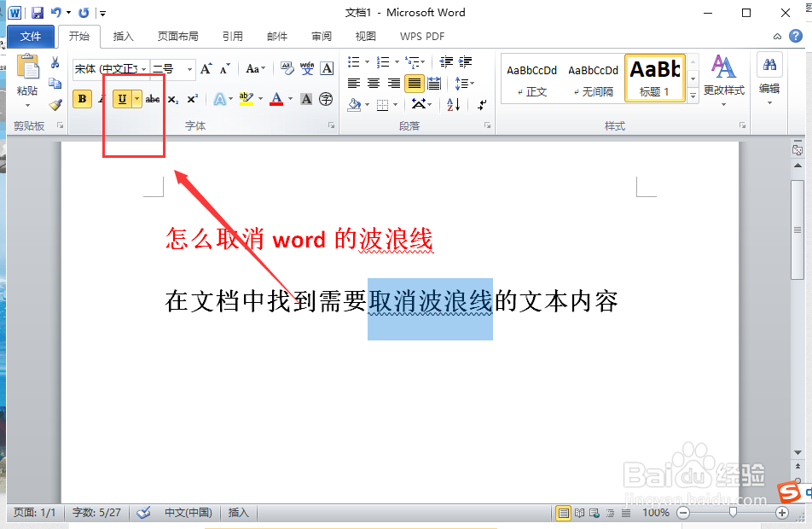This screenshot has height=529, width=812.
Task: Toggle Italic formatting
Action: [x=102, y=99]
